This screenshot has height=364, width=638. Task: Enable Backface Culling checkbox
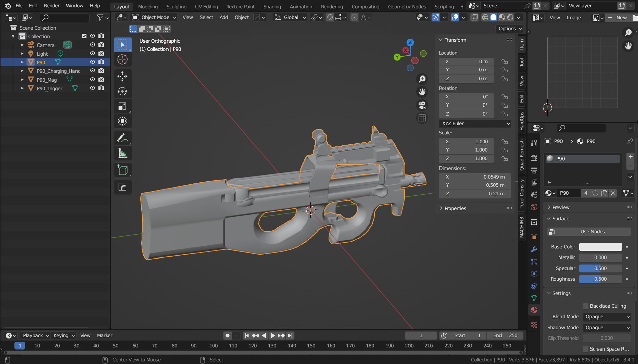click(586, 306)
